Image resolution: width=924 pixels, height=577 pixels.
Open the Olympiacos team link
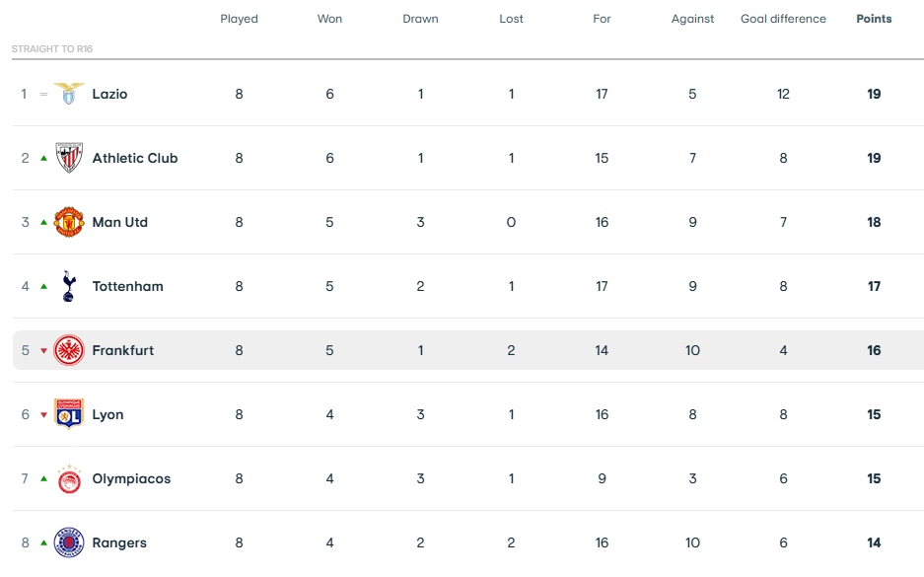pos(131,478)
